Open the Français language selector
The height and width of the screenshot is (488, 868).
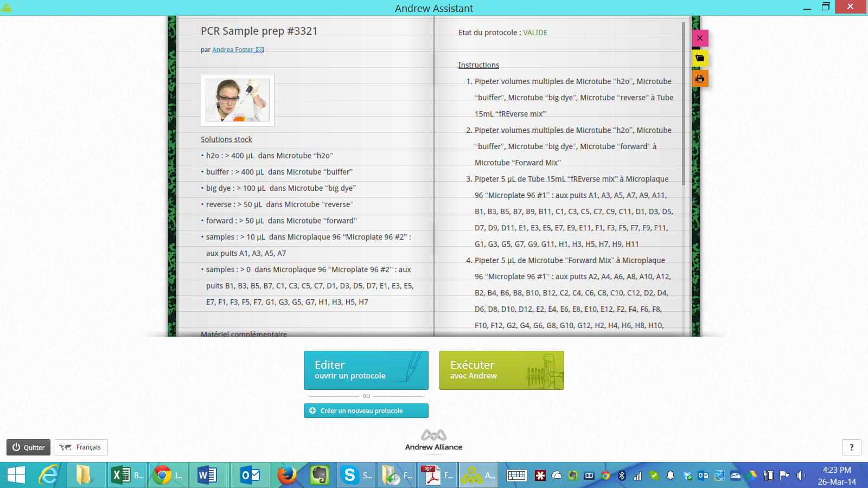tap(81, 447)
